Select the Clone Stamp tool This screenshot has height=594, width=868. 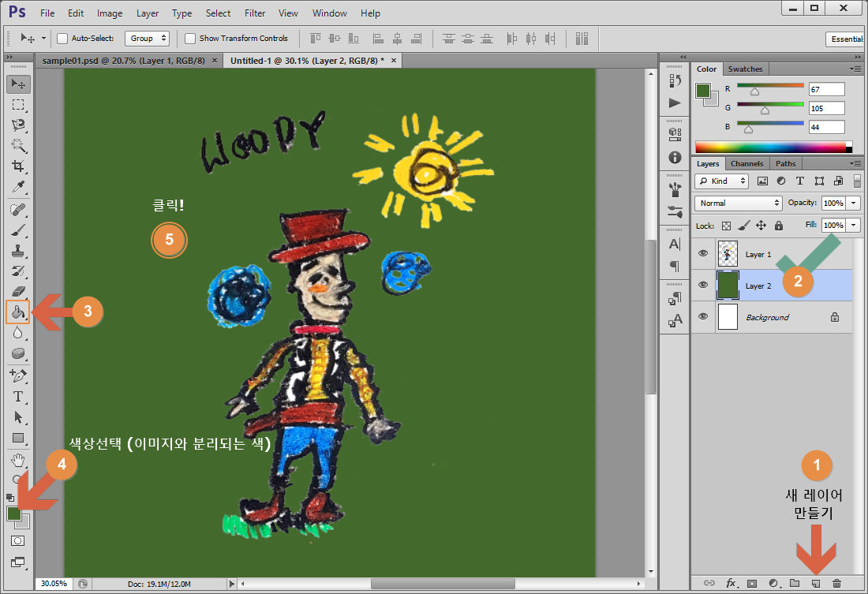tap(18, 251)
